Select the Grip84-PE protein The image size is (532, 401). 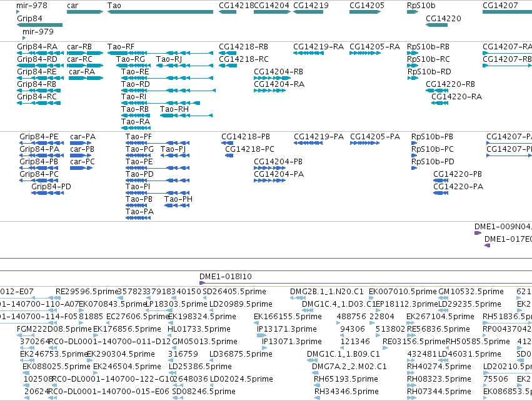tap(41, 143)
